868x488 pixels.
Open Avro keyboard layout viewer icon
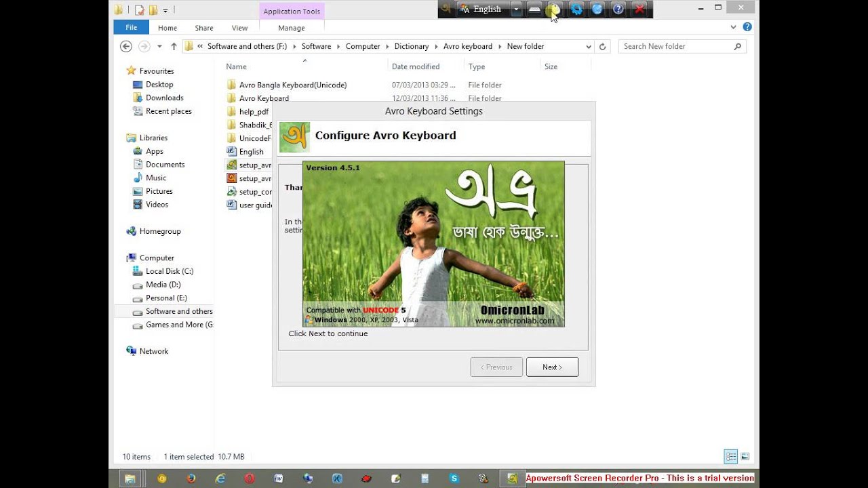534,9
